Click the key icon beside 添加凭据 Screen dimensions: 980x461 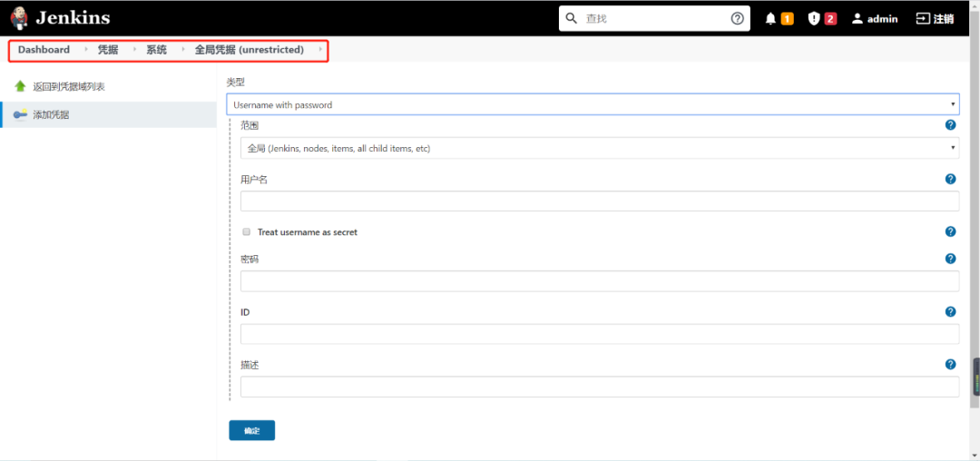click(20, 114)
